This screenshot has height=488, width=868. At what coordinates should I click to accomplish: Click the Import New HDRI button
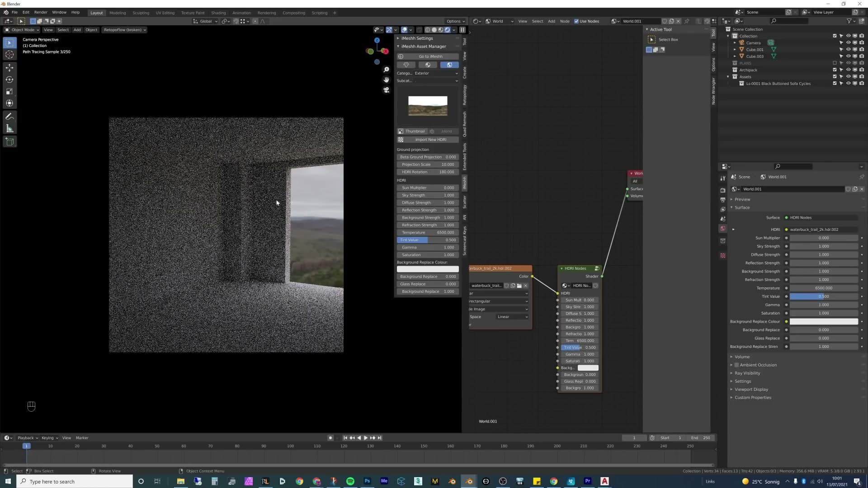pyautogui.click(x=428, y=140)
